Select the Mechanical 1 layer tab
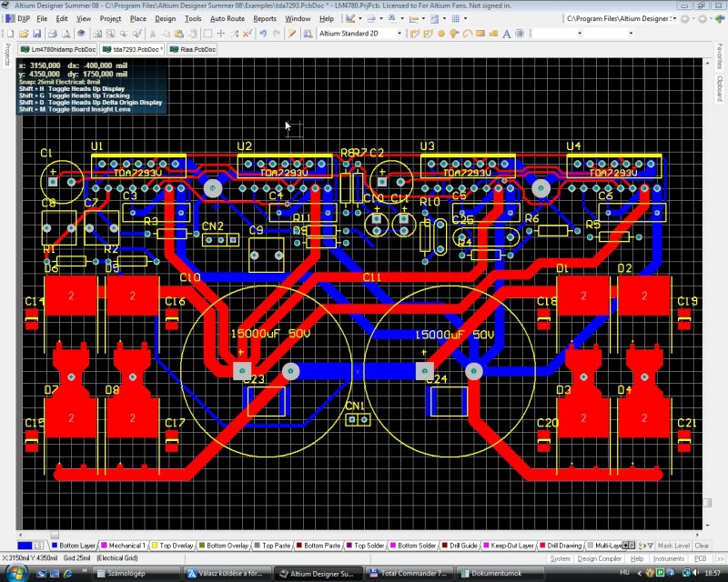Screen dimensions: 728x582 [x=123, y=546]
